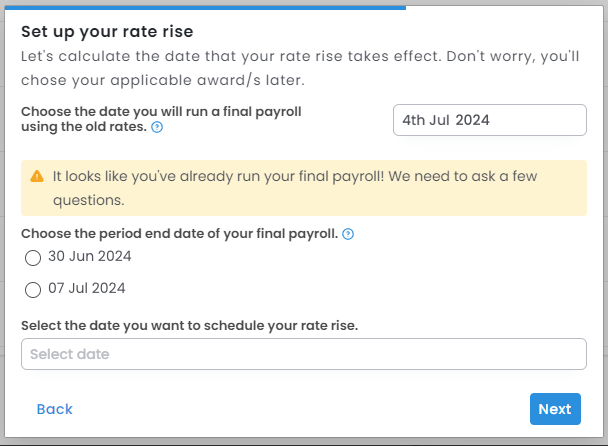This screenshot has height=446, width=608.
Task: Open the final payroll date picker showing 4th Jul 2024
Action: pos(489,120)
